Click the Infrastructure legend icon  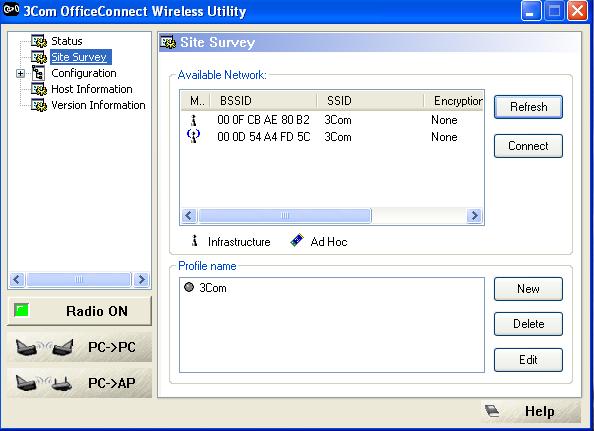coord(195,241)
